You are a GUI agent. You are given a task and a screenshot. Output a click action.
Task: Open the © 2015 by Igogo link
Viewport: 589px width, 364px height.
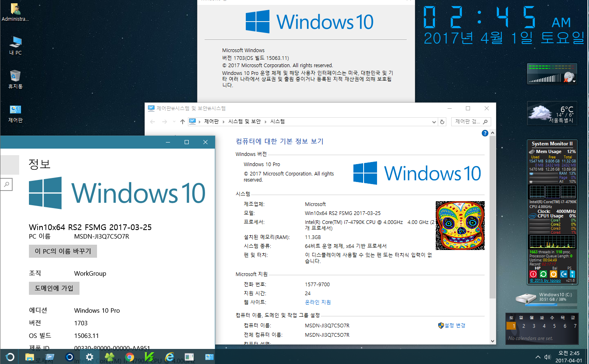tap(545, 281)
